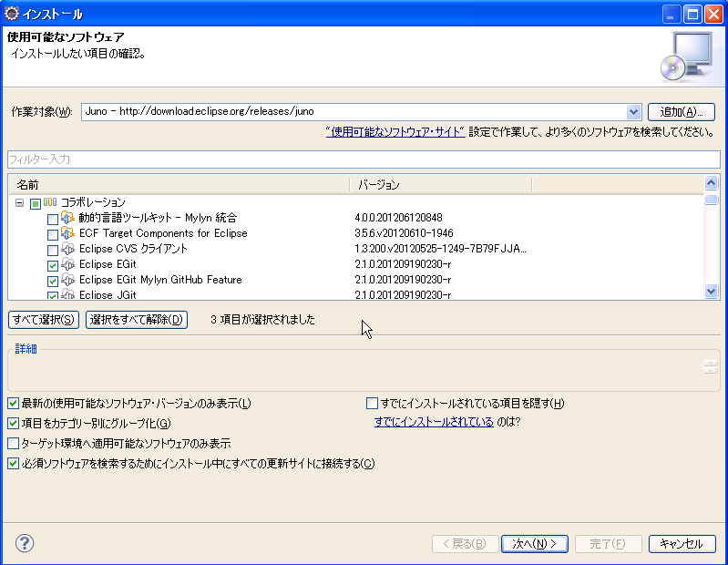Click the コラボレーション category label
Screen dimensions: 728x565
click(x=93, y=202)
